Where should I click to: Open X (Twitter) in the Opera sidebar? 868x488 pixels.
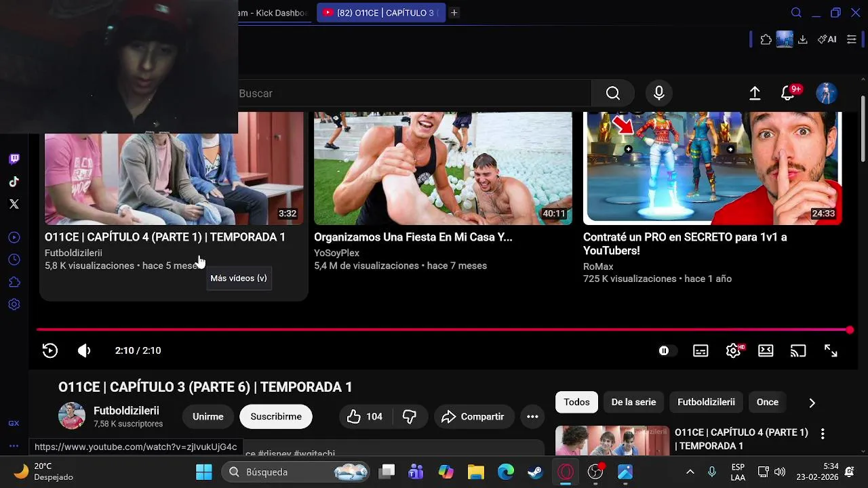[x=14, y=204]
